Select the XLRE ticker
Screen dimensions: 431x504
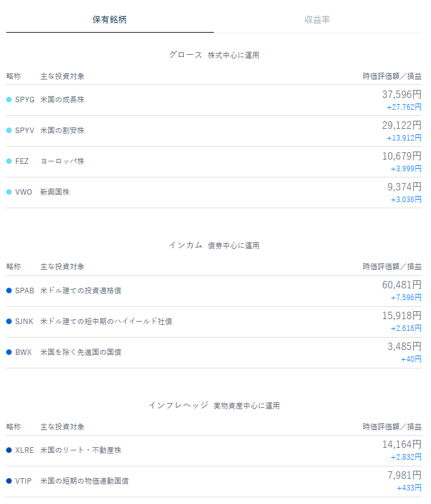25,450
